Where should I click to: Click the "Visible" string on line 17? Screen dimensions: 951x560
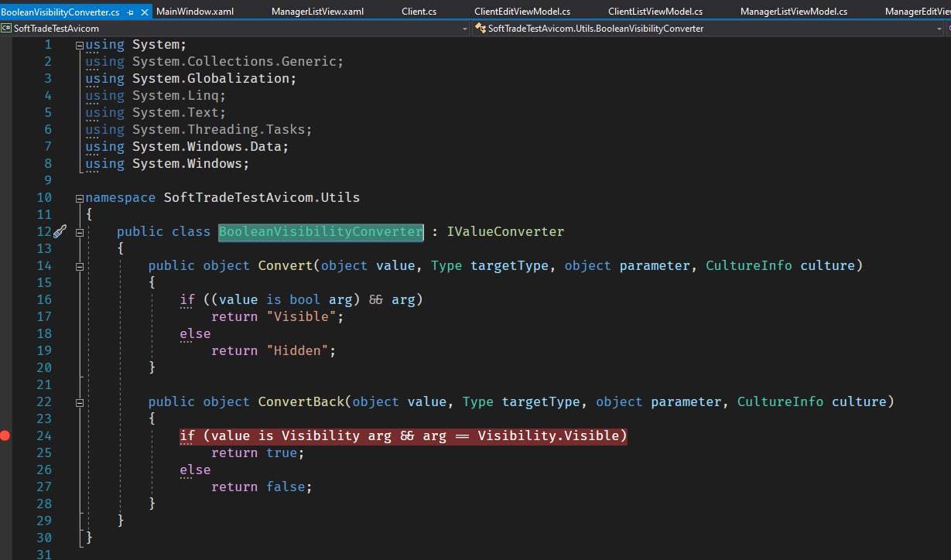coord(302,317)
